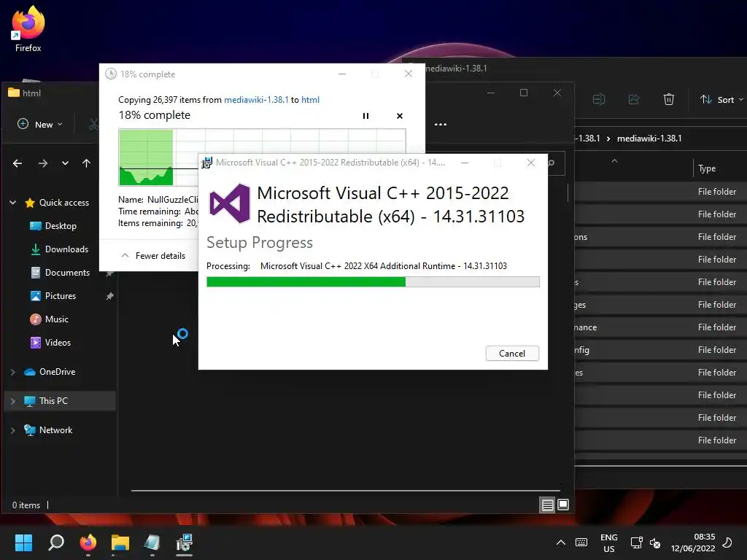This screenshot has width=747, height=560.
Task: Click Delete trash icon in mediawiki window
Action: [669, 99]
